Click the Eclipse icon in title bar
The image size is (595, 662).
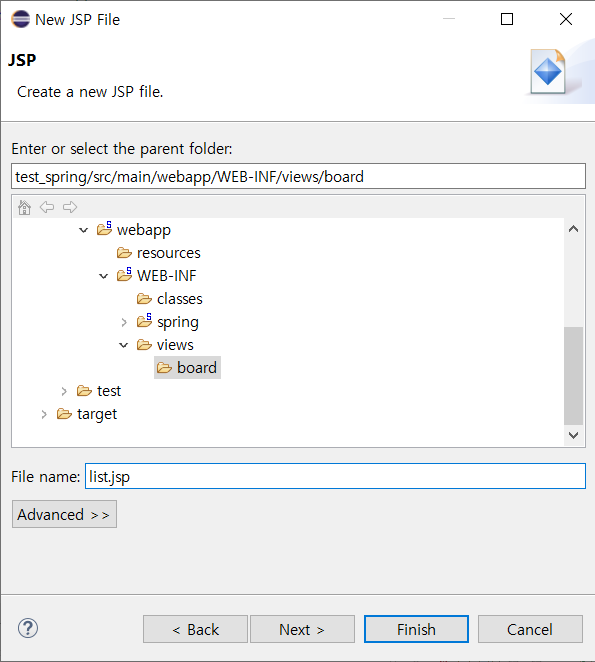tap(21, 19)
